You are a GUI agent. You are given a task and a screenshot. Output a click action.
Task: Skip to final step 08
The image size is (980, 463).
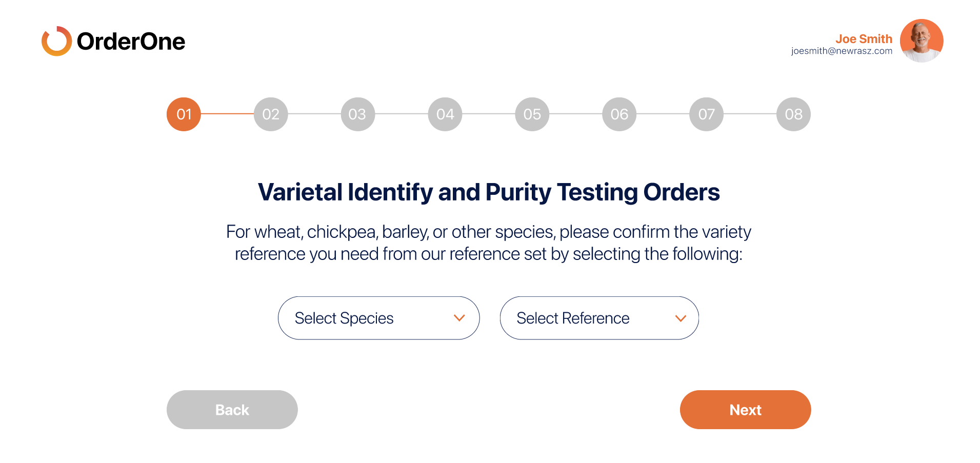pyautogui.click(x=793, y=114)
